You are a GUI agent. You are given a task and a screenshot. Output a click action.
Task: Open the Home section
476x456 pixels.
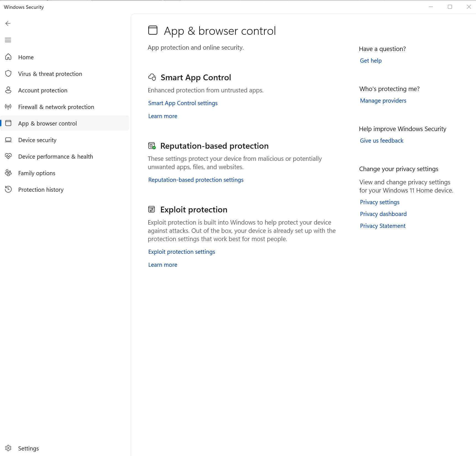(65, 57)
